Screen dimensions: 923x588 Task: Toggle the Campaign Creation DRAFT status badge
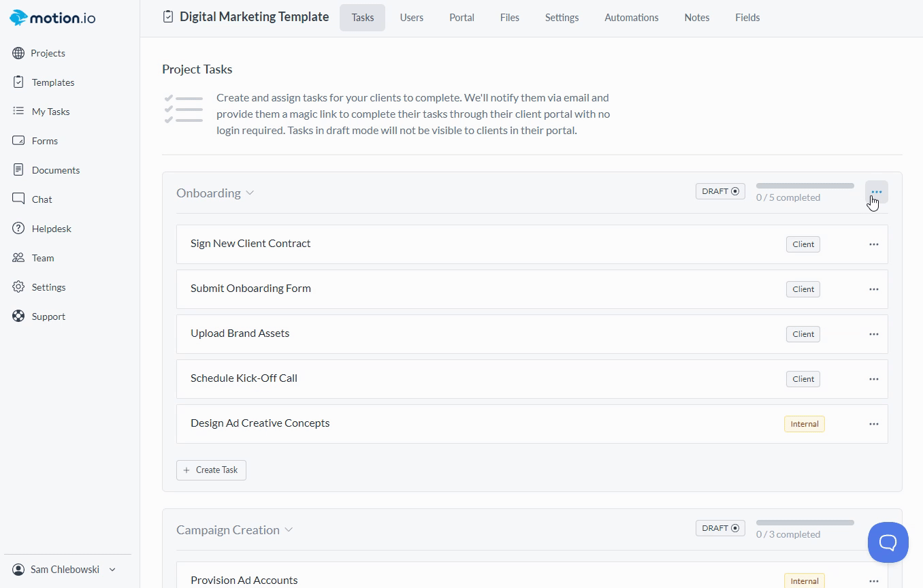coord(719,528)
